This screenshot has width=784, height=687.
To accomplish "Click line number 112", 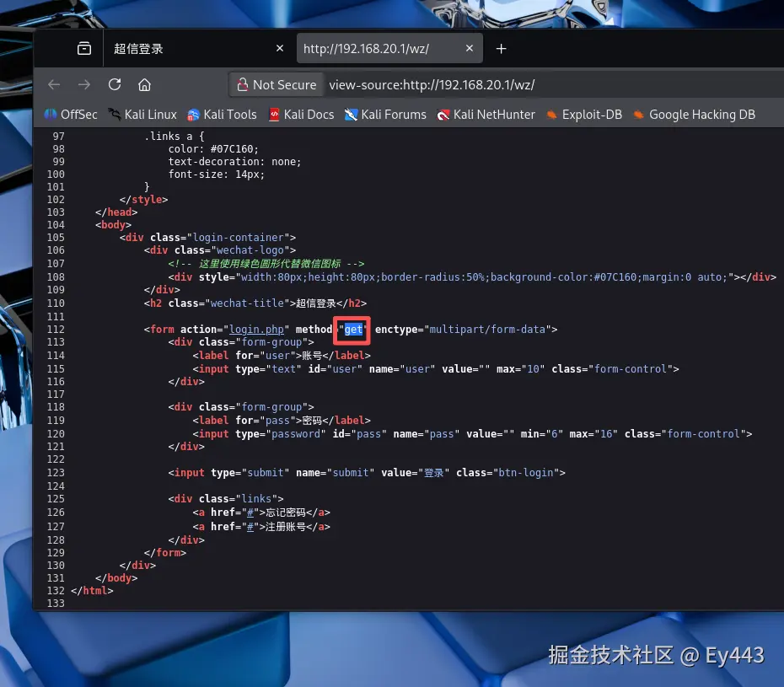I will tap(56, 330).
